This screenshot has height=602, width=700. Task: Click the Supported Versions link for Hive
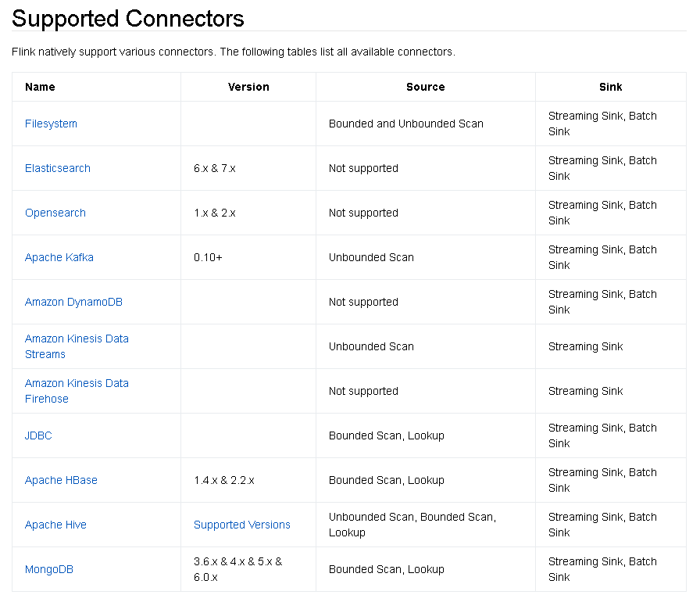[x=242, y=525]
